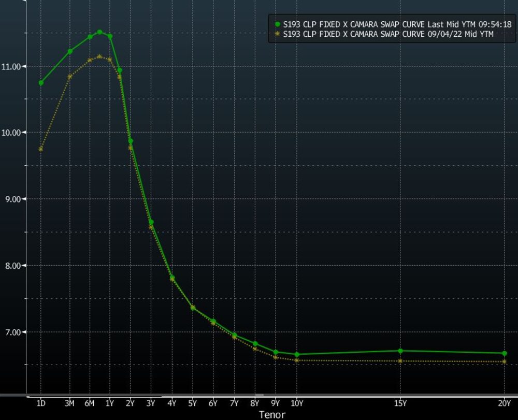518x420 pixels.
Task: Click the green dot marker in the legend
Action: pyautogui.click(x=277, y=24)
